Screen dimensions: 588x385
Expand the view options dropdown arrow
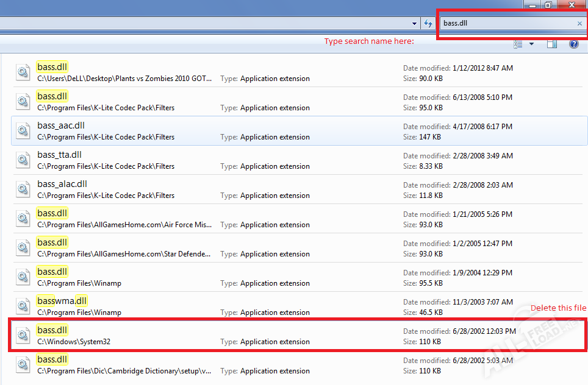(x=531, y=44)
